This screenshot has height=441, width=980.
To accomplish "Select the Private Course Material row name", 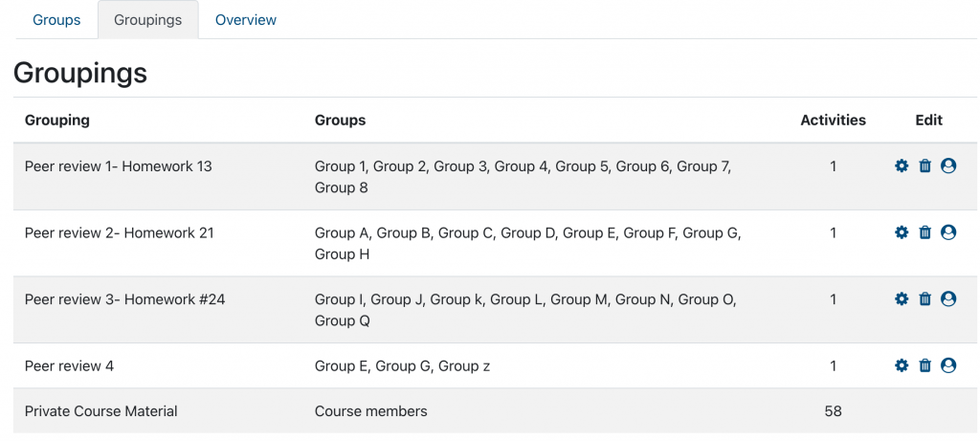I will [x=101, y=411].
